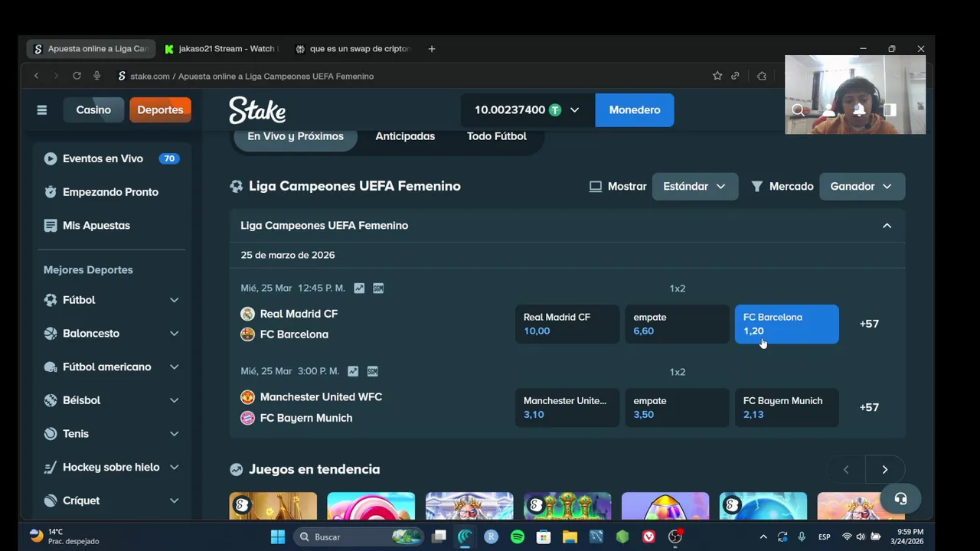Open weather widget 14°C
Image resolution: width=980 pixels, height=551 pixels.
pyautogui.click(x=64, y=536)
